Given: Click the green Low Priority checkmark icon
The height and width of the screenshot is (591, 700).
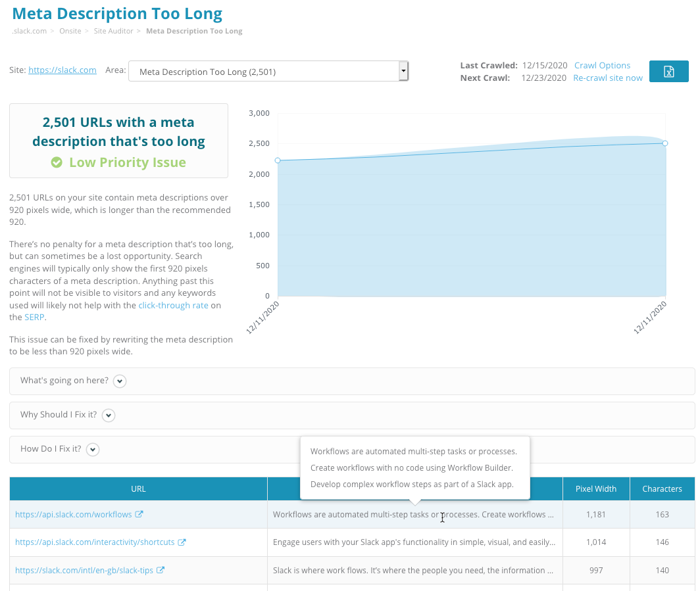Looking at the screenshot, I should pyautogui.click(x=57, y=162).
